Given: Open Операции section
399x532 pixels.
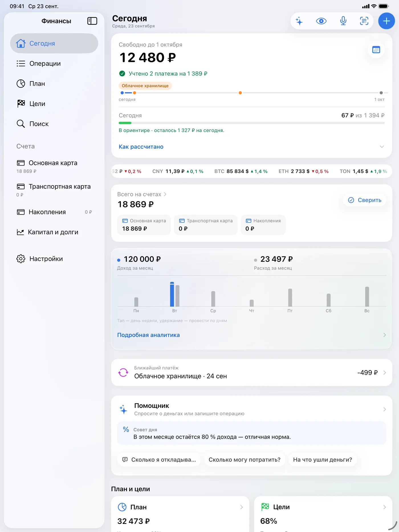Looking at the screenshot, I should [x=54, y=64].
